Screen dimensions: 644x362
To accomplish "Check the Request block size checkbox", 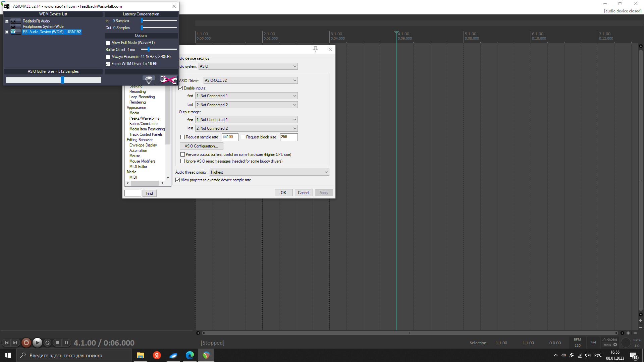I will [243, 137].
